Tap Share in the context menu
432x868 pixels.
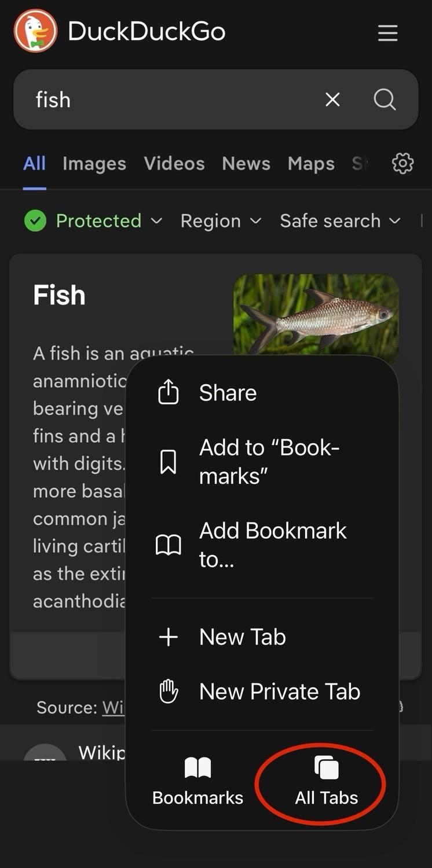[x=227, y=392]
